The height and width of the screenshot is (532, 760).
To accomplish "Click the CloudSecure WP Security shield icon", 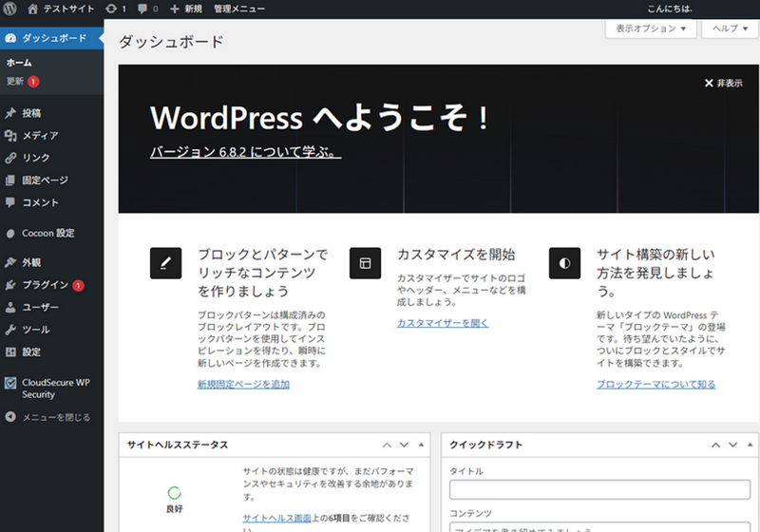I will pos(10,383).
